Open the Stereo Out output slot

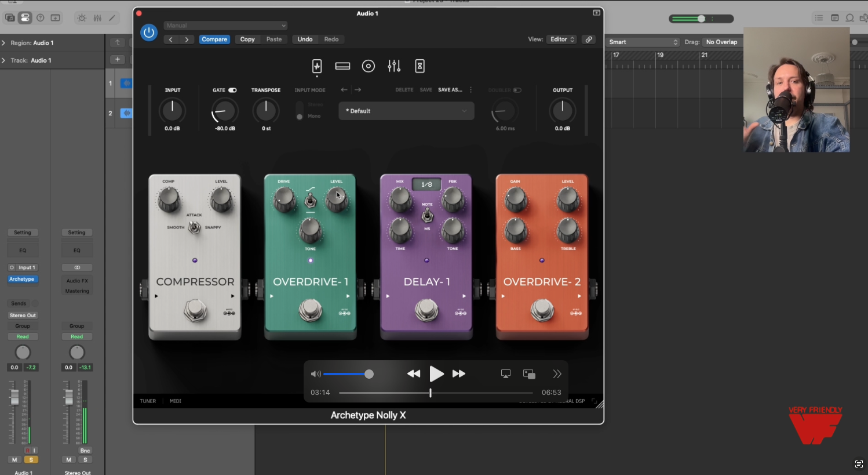(x=23, y=316)
